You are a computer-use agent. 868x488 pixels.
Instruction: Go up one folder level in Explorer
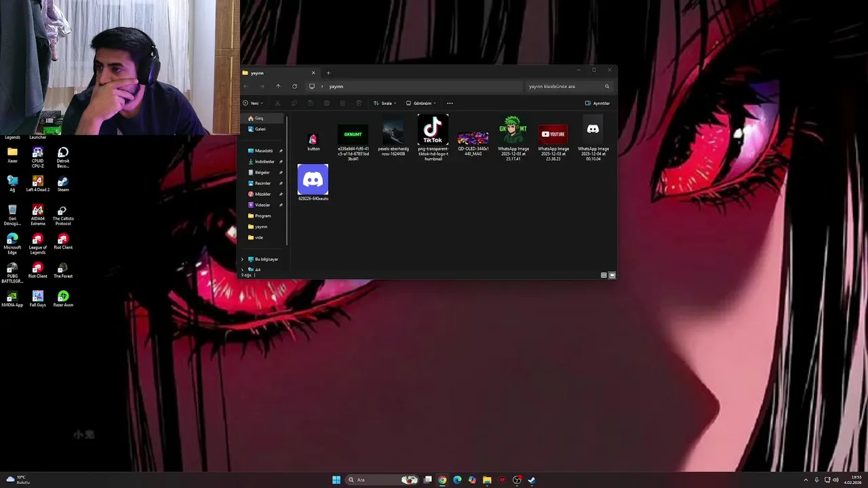278,86
